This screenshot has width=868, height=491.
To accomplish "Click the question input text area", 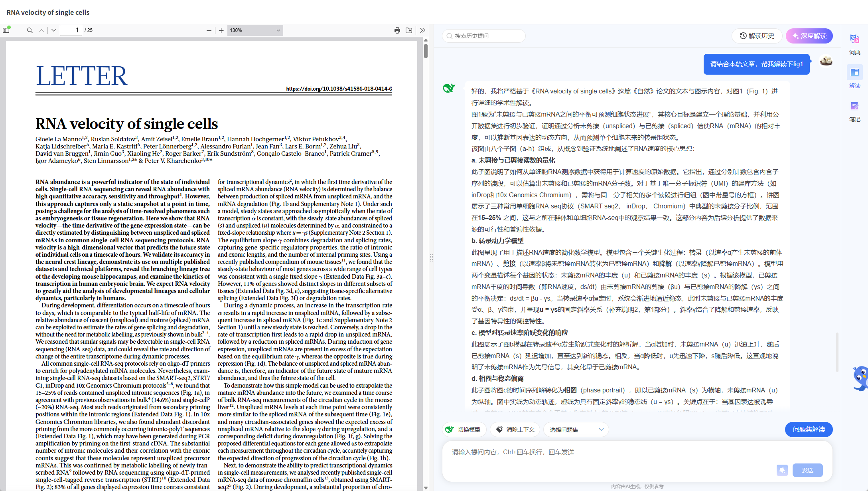I will (637, 452).
